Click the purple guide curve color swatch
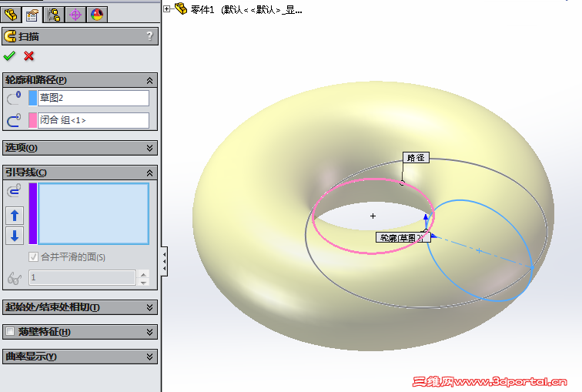582x392 pixels. 32,213
